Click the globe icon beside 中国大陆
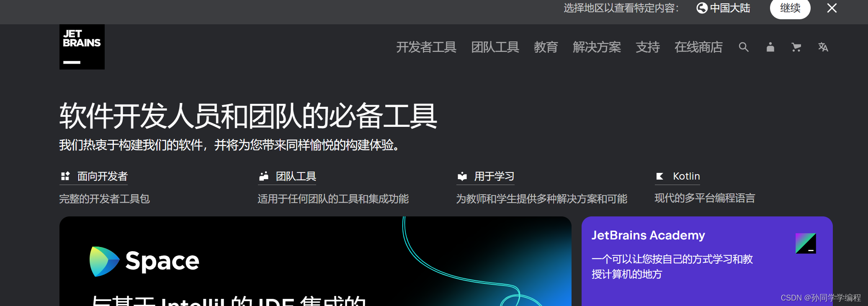Image resolution: width=868 pixels, height=306 pixels. [702, 8]
